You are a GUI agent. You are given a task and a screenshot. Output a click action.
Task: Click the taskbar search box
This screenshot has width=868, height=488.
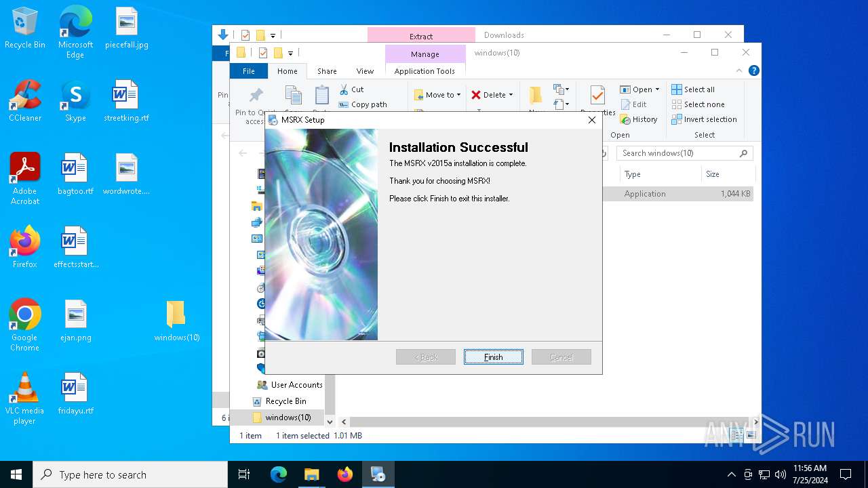coord(130,474)
